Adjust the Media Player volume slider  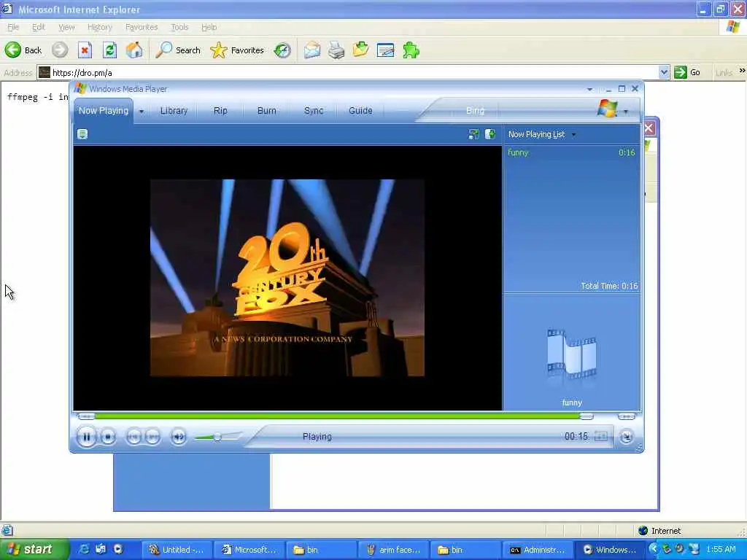217,437
